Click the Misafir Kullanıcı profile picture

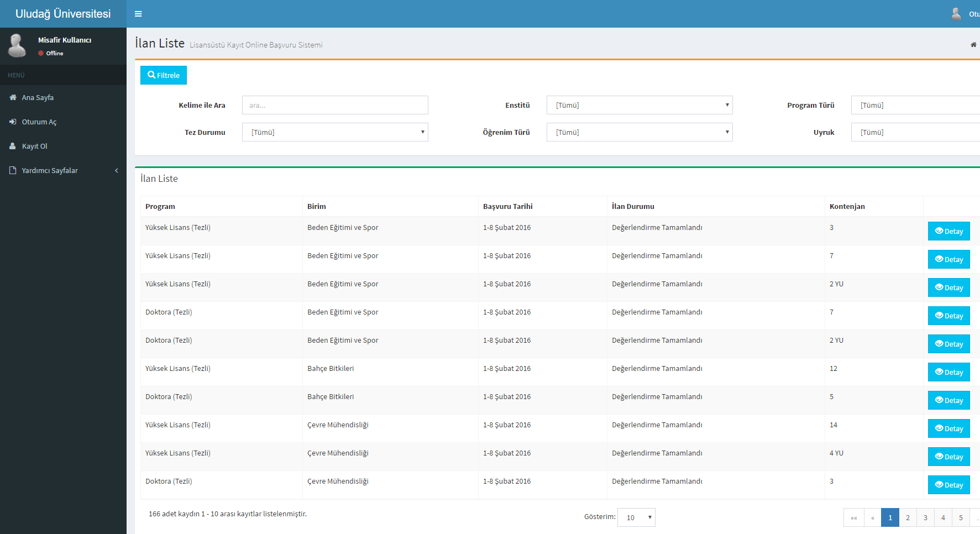coord(17,45)
